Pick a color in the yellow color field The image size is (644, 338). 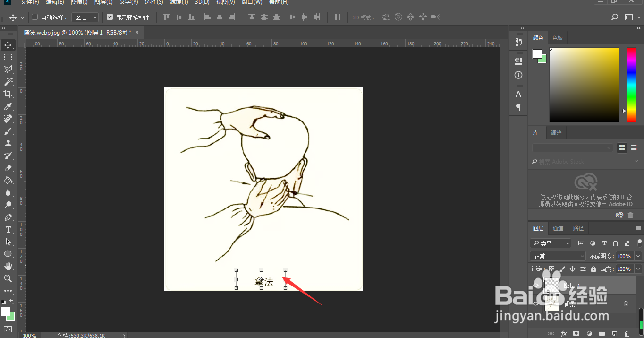tap(584, 85)
